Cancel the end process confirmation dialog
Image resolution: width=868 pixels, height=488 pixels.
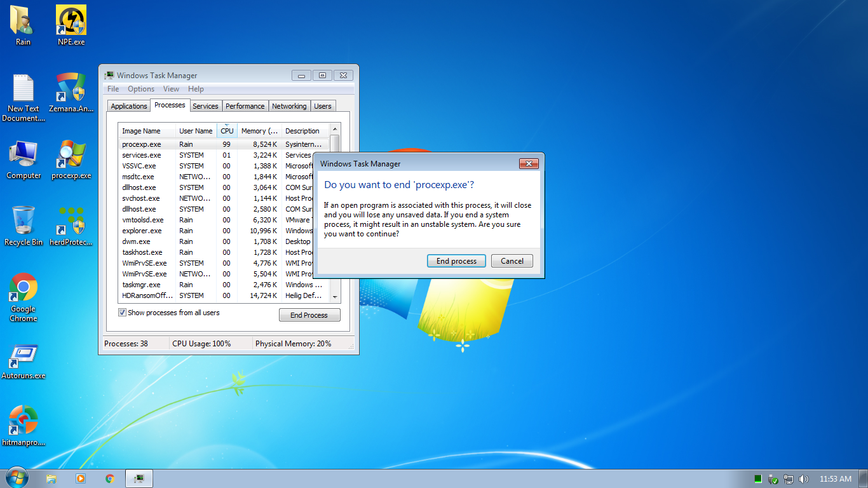(512, 261)
